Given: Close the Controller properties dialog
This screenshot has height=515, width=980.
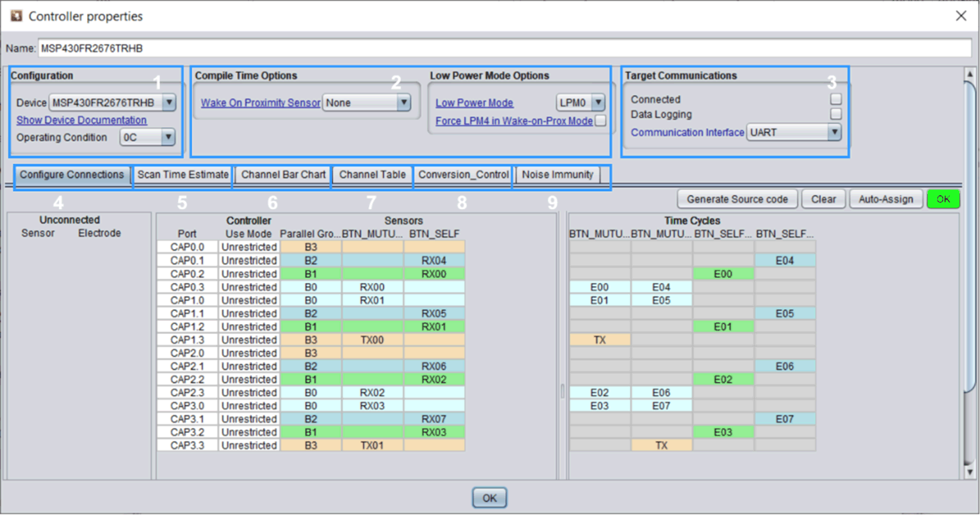Looking at the screenshot, I should [960, 16].
